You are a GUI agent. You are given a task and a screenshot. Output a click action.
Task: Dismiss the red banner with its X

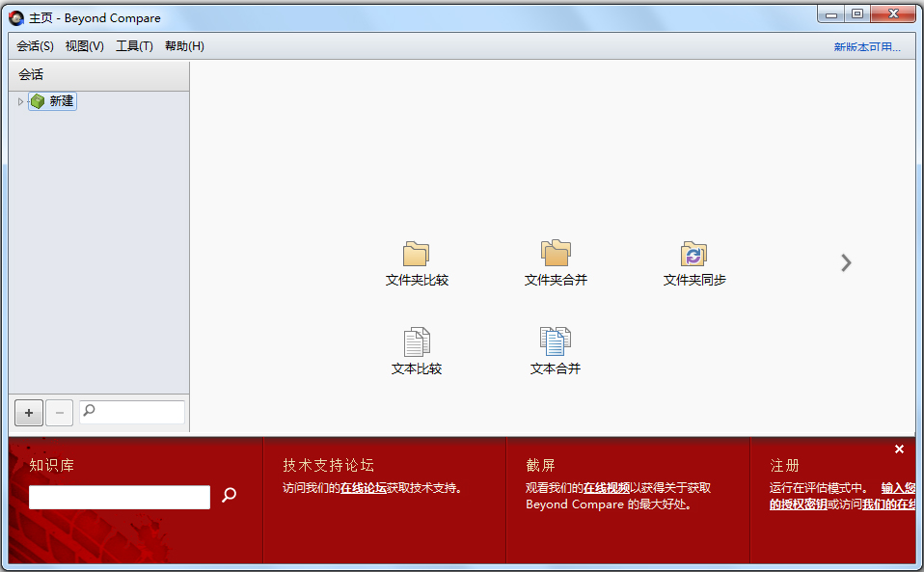(x=899, y=449)
